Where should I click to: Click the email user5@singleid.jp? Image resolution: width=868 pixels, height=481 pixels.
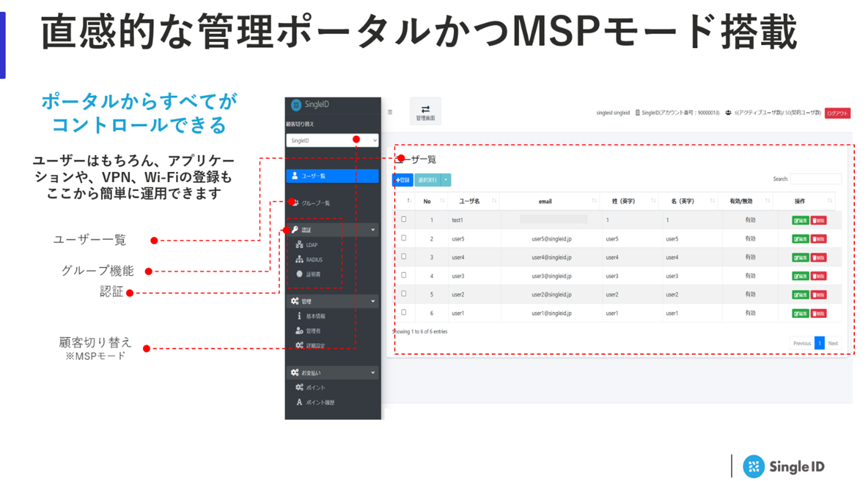551,239
